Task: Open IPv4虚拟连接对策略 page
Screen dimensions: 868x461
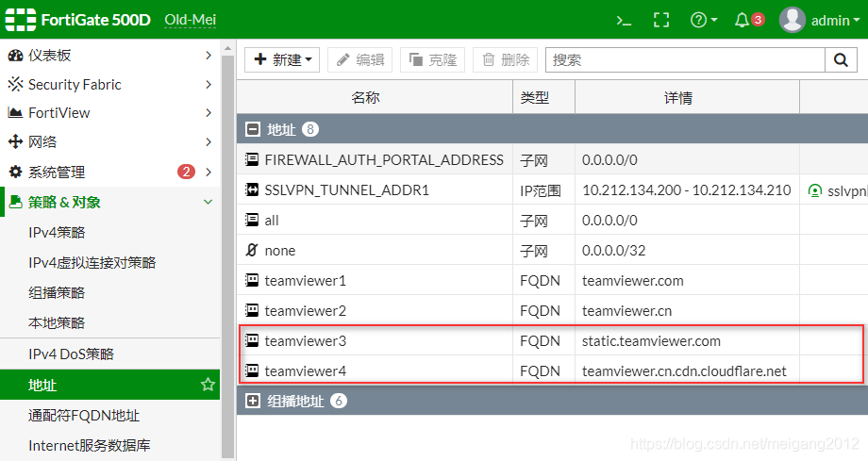Action: (92, 262)
